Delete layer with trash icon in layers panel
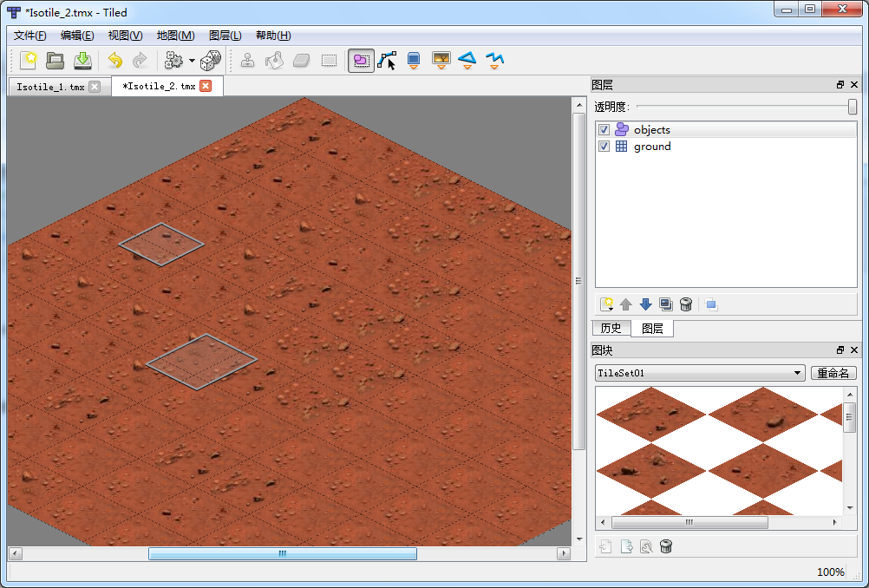 click(x=686, y=304)
